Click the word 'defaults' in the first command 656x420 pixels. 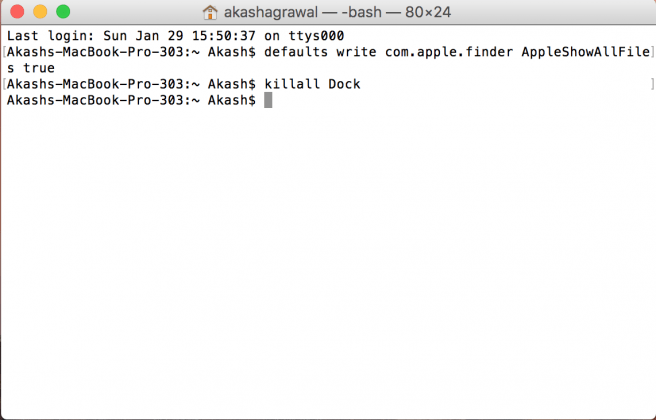296,52
